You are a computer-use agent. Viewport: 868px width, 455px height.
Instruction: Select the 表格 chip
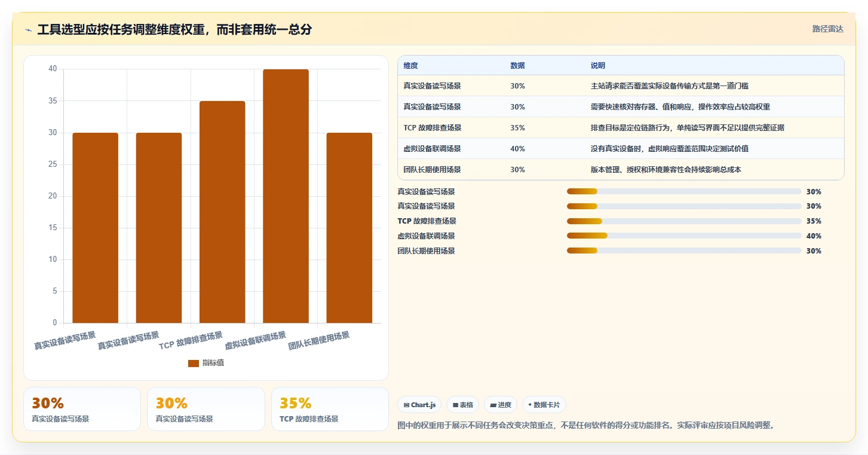(462, 405)
